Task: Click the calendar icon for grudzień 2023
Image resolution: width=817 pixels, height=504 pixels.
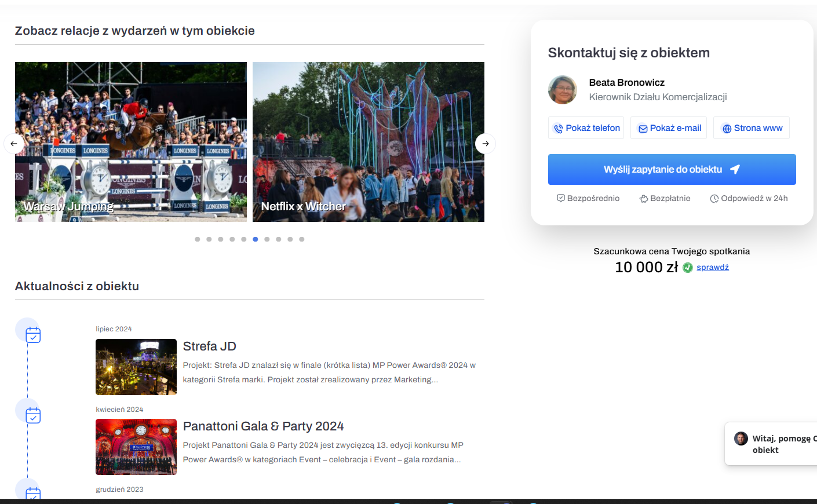Action: point(33,493)
